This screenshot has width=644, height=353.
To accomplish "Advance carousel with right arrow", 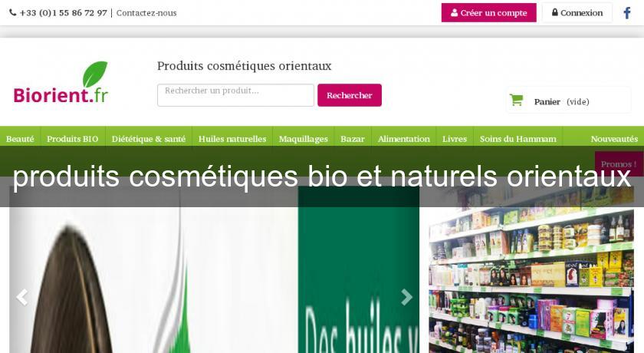I will point(406,297).
